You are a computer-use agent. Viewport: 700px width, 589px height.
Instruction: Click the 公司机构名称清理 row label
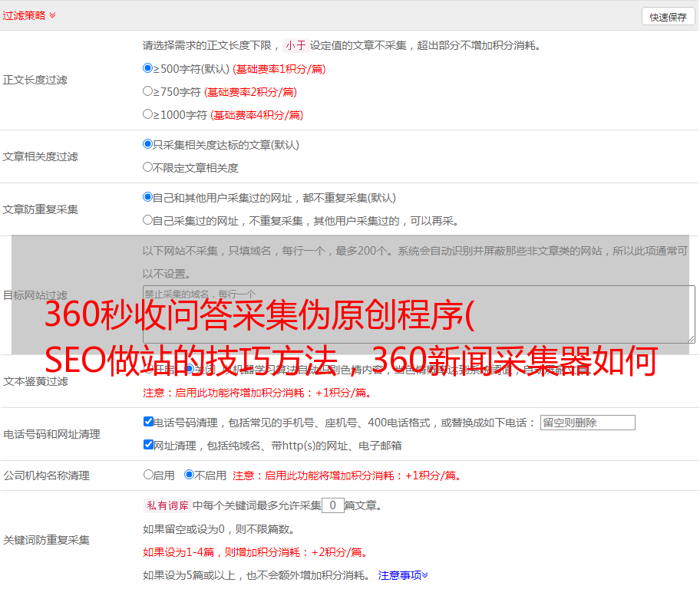[46, 475]
